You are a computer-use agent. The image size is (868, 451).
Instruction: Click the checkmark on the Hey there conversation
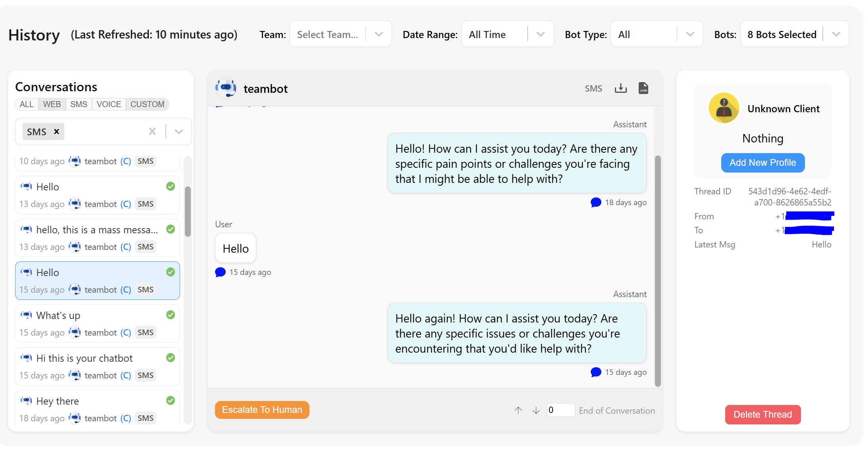point(171,401)
